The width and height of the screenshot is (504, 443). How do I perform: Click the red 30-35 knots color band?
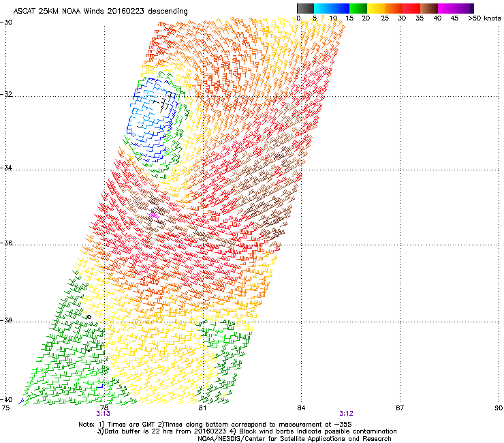pyautogui.click(x=411, y=8)
